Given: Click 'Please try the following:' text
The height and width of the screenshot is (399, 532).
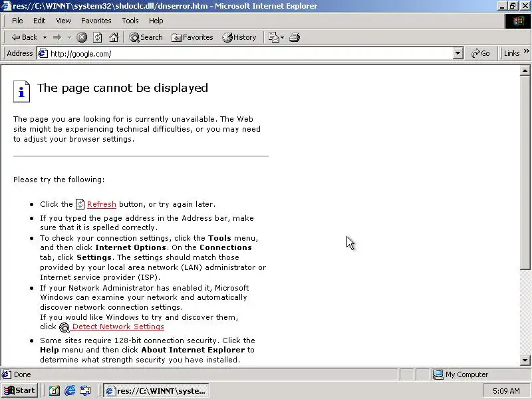Looking at the screenshot, I should coord(59,180).
